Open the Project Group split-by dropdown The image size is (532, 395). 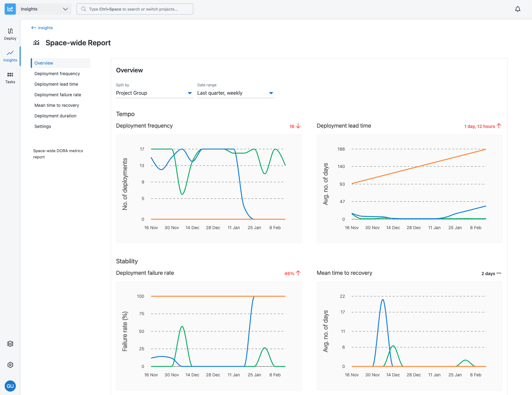(x=154, y=93)
